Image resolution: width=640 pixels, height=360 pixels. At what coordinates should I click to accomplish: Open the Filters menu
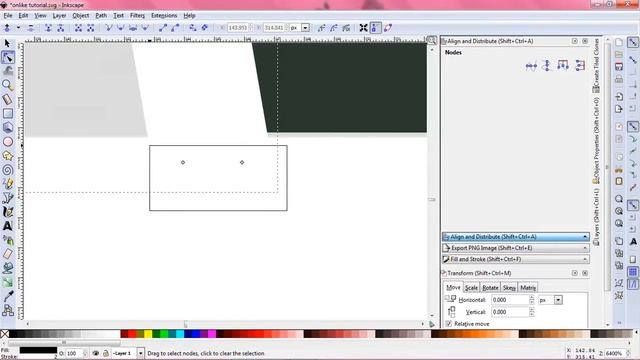(137, 16)
